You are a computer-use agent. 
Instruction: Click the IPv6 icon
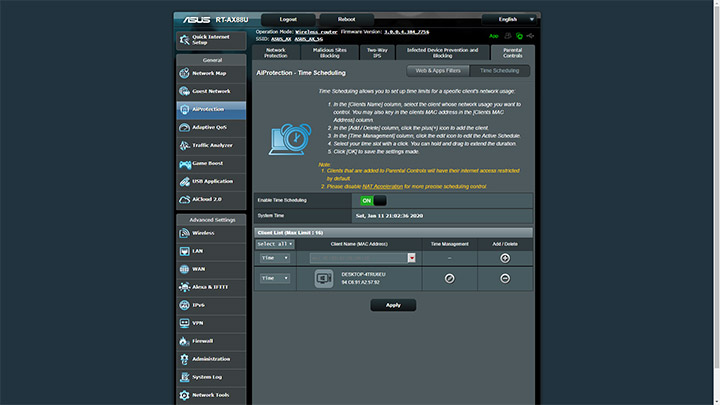point(184,305)
